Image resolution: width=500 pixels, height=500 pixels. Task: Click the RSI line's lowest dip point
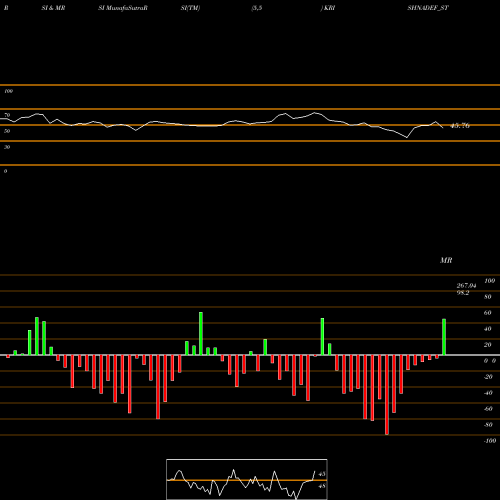coord(407,137)
